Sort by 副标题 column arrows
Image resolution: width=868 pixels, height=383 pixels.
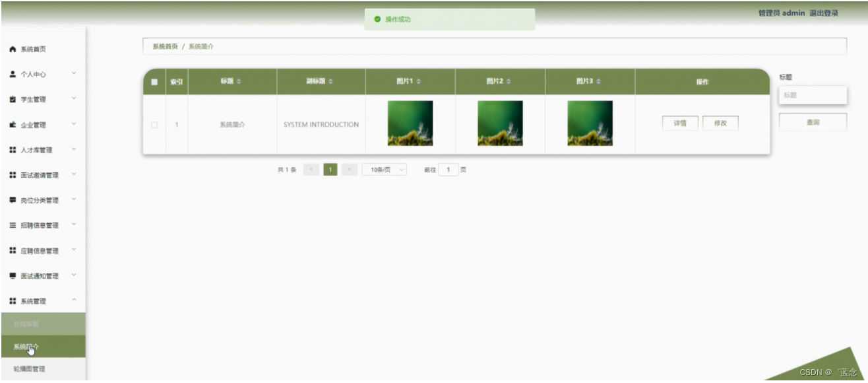click(x=330, y=82)
